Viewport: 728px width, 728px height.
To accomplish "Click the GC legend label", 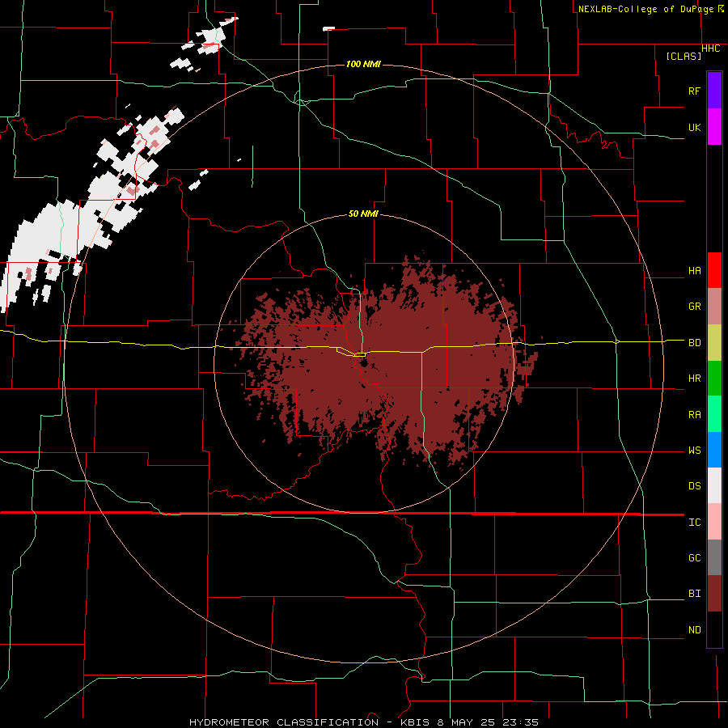I will [x=694, y=558].
